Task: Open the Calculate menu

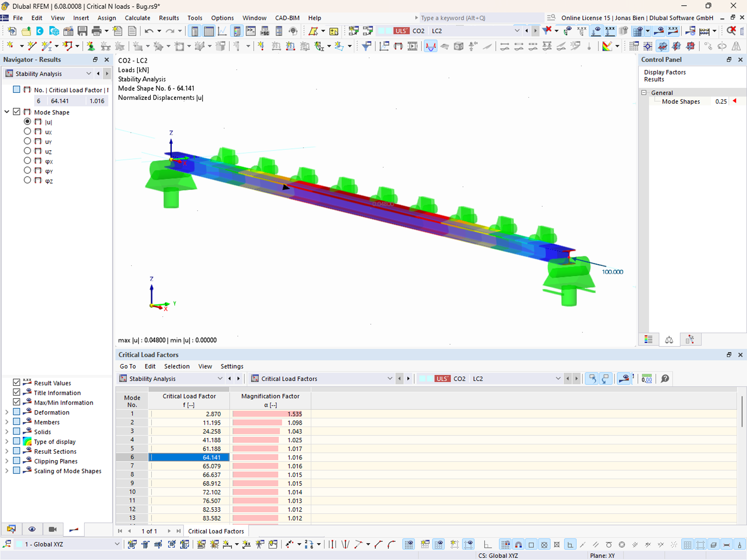Action: (137, 18)
